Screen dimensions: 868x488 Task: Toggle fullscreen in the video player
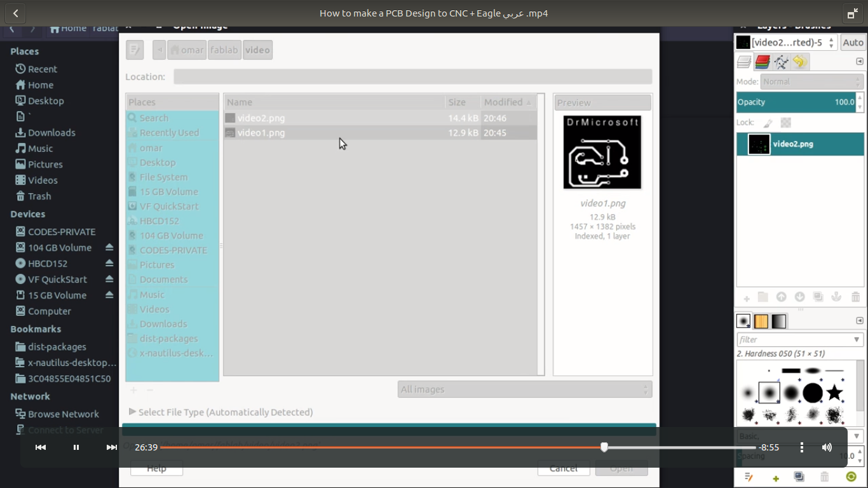tap(852, 13)
